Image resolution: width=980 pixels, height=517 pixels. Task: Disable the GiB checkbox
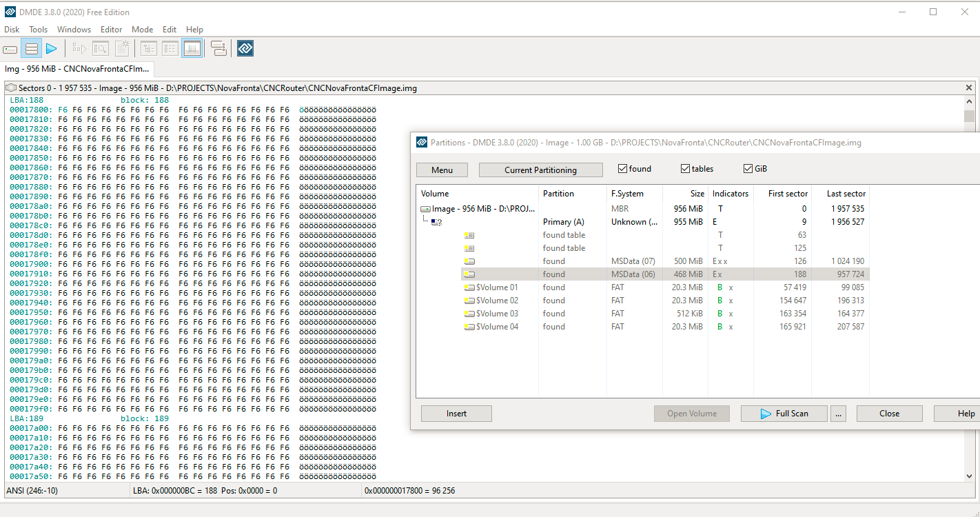(x=748, y=169)
